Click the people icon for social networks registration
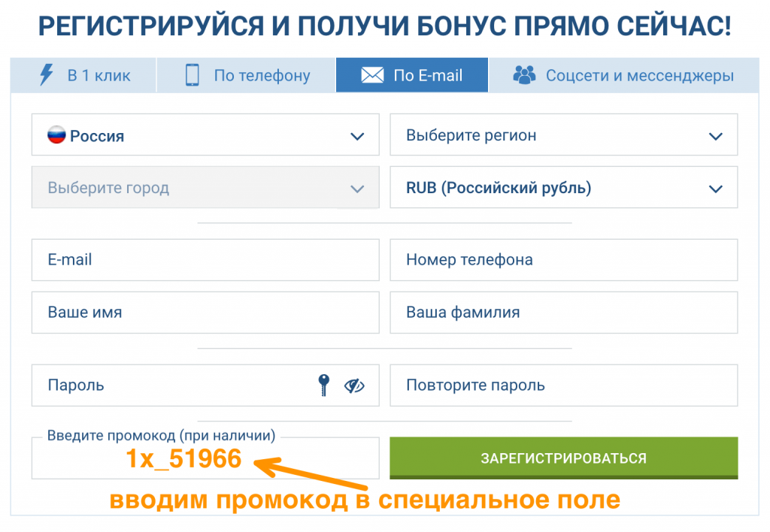The image size is (770, 532). tap(524, 75)
